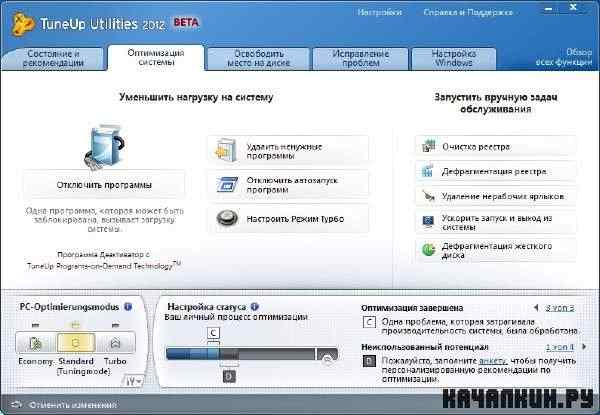Start Ускорить запуск и выход из системы
This screenshot has width=600, height=415.
pos(496,222)
